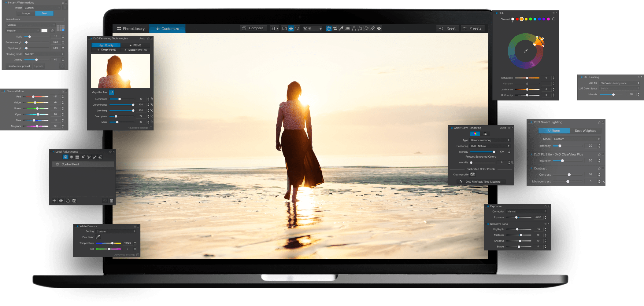This screenshot has width=644, height=306.
Task: Reset the HSL channel with the undo arrow
Action: point(553,19)
